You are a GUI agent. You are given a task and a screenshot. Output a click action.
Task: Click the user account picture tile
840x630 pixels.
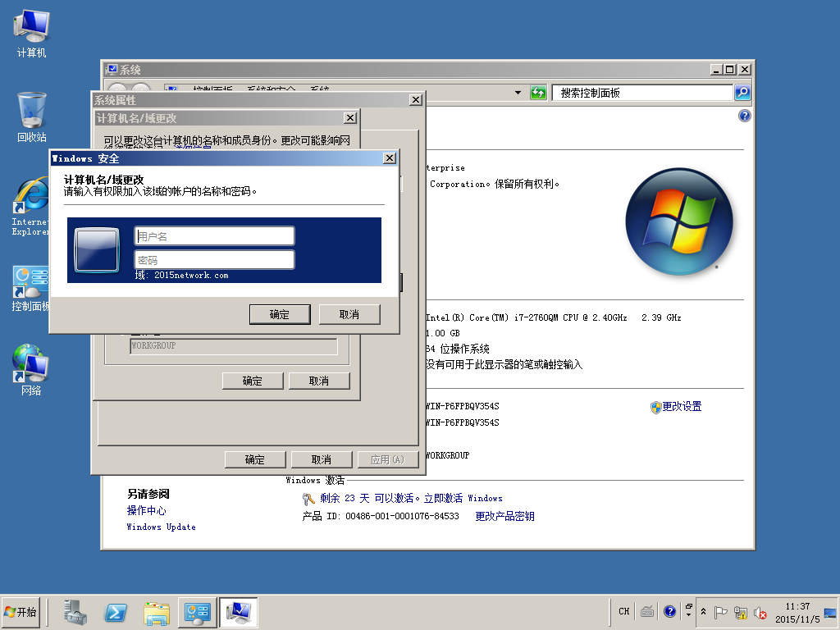pos(97,249)
